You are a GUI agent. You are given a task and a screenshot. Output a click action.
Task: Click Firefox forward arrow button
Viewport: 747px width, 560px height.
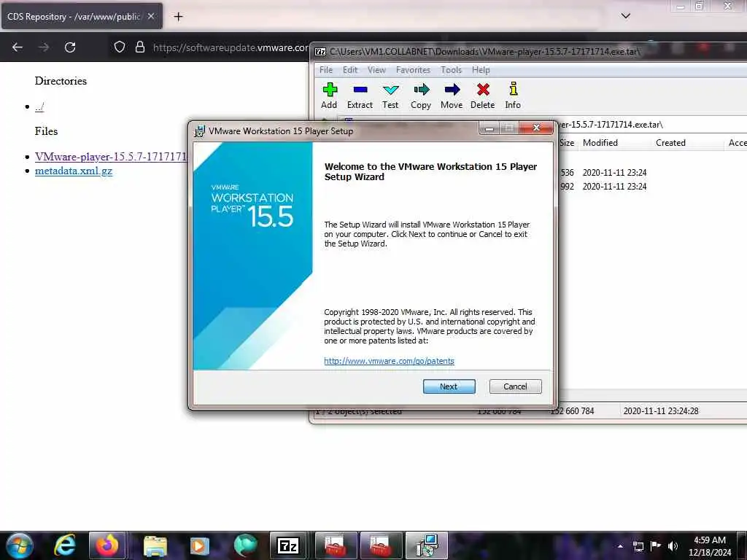coord(44,47)
